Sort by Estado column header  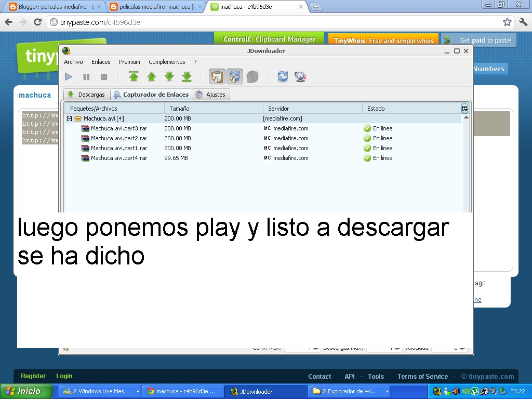pos(411,109)
